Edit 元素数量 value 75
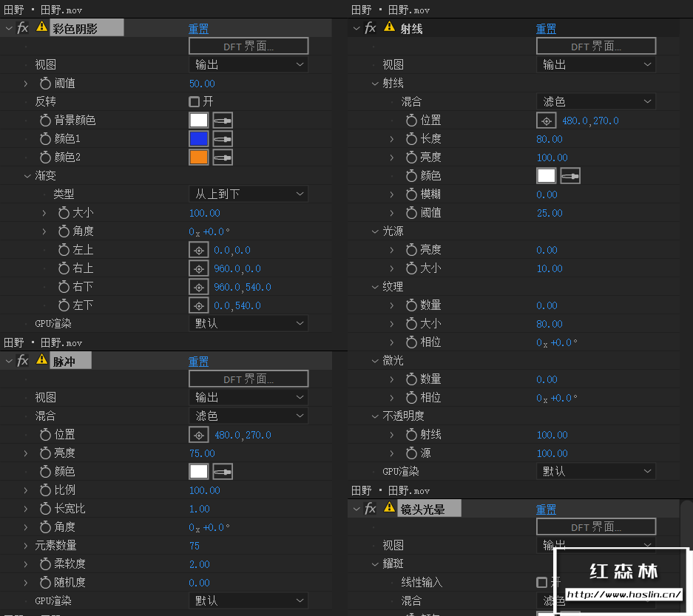This screenshot has width=693, height=616. tap(195, 546)
